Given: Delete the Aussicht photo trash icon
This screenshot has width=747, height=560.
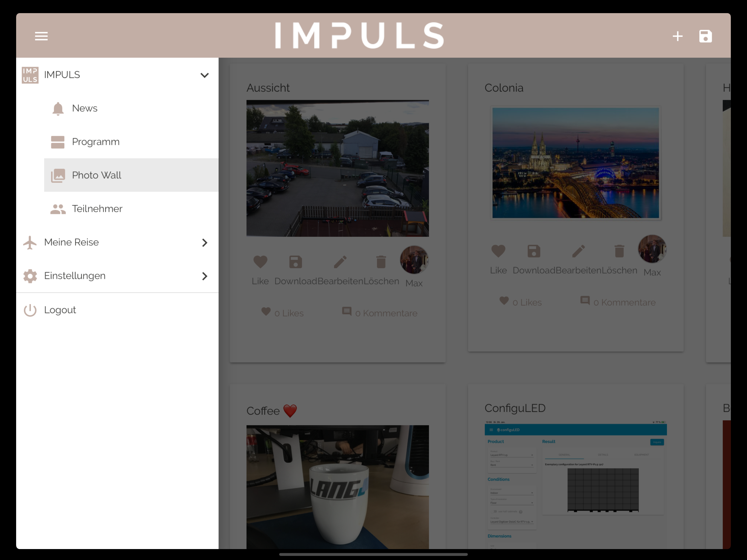Looking at the screenshot, I should tap(381, 262).
